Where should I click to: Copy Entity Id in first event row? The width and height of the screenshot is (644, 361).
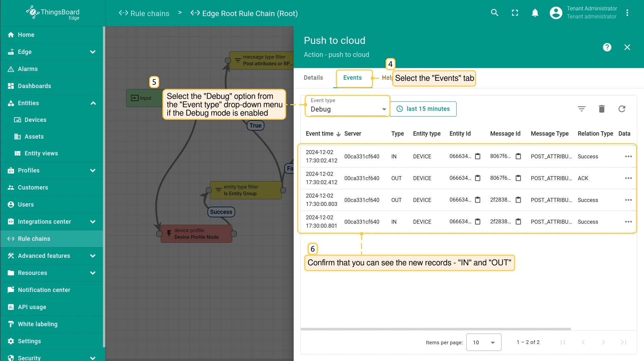[478, 156]
